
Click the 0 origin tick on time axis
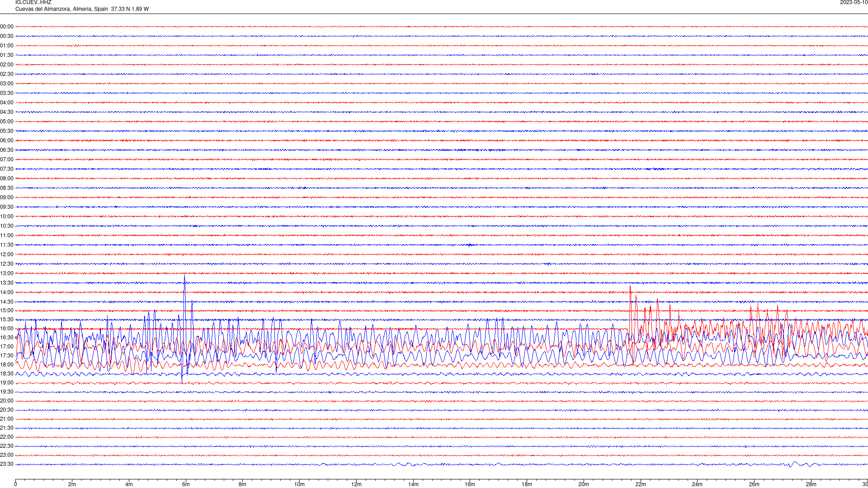pyautogui.click(x=15, y=484)
